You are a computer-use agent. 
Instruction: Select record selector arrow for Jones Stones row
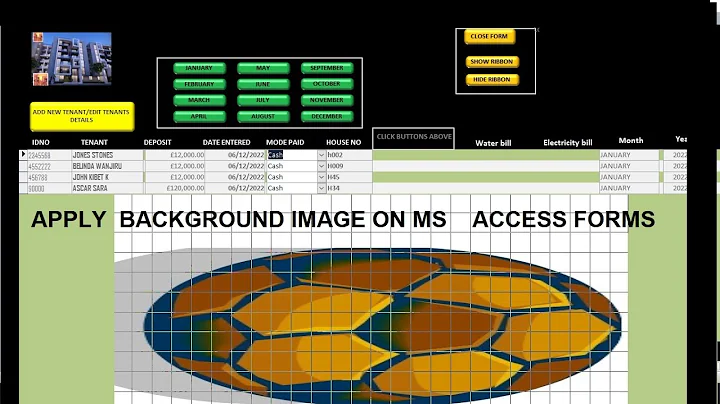pyautogui.click(x=23, y=155)
